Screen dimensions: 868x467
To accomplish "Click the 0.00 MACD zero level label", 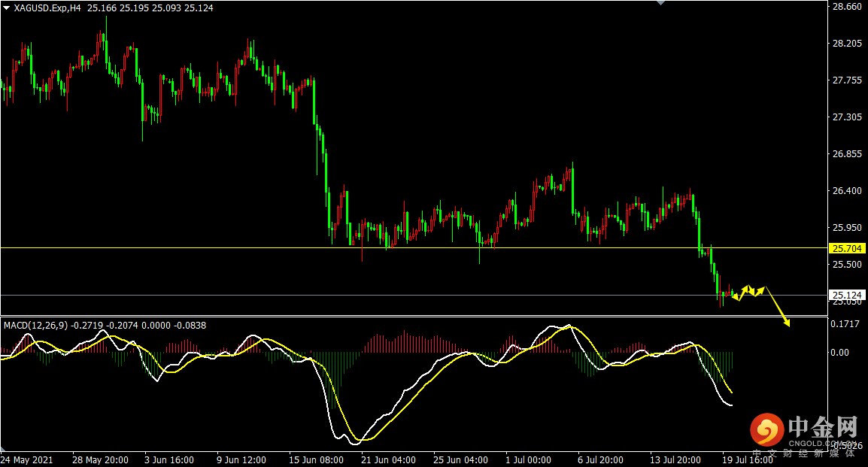I will point(839,353).
